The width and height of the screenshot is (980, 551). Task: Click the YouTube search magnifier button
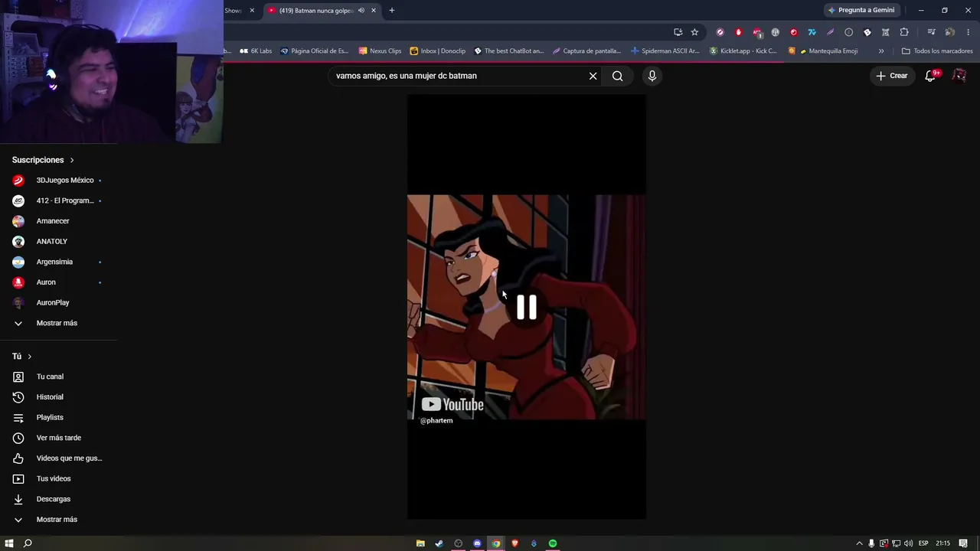click(x=617, y=76)
